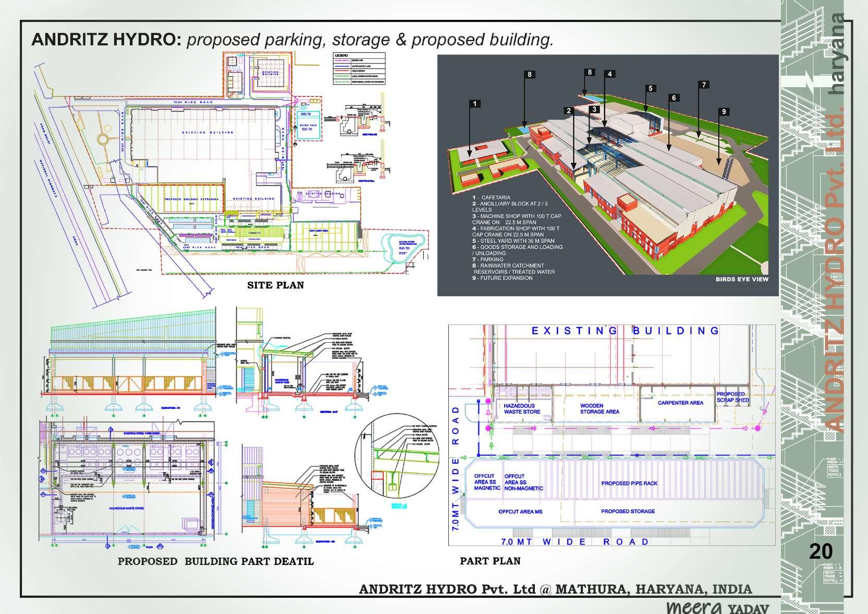This screenshot has width=868, height=614.
Task: Click the horizontal "7.0MT WIDE ROAD" label under the part plan
Action: (576, 541)
